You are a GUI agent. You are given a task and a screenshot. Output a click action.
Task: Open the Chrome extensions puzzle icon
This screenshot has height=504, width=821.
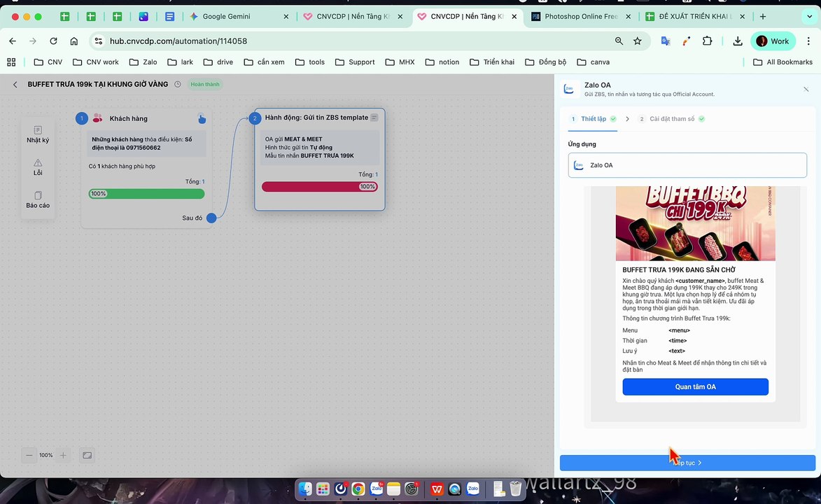click(708, 41)
